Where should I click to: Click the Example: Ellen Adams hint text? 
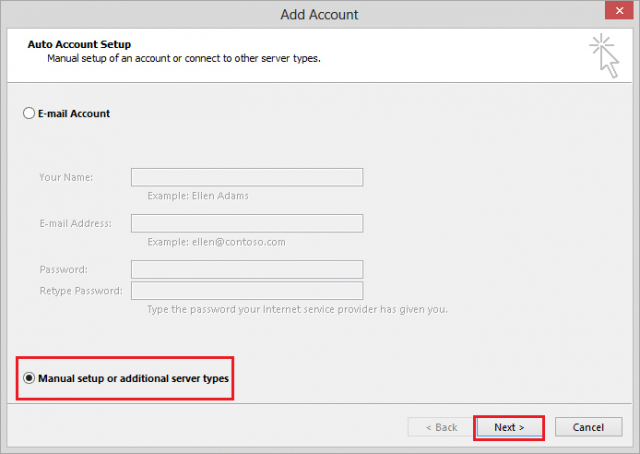coord(198,196)
